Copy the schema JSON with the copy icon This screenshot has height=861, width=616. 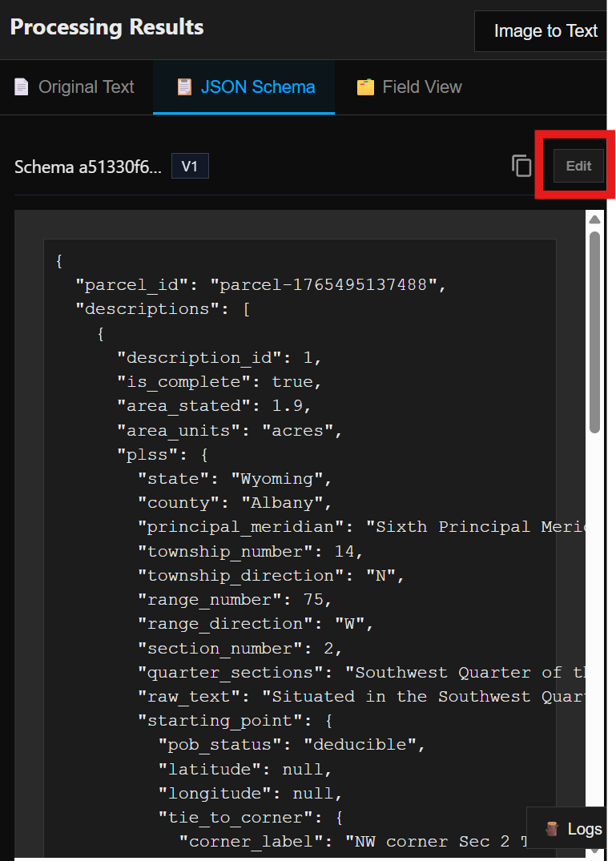click(521, 166)
